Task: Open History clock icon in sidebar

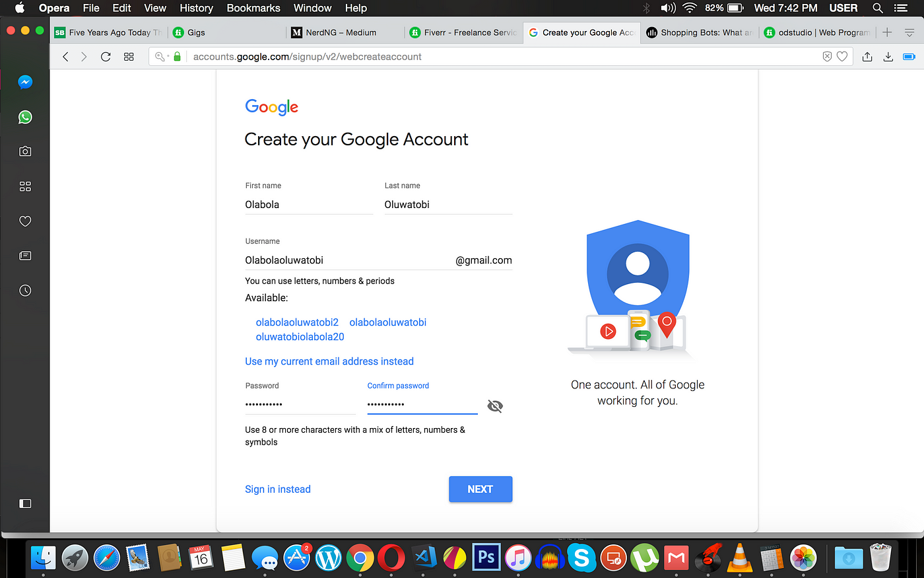Action: pyautogui.click(x=25, y=291)
